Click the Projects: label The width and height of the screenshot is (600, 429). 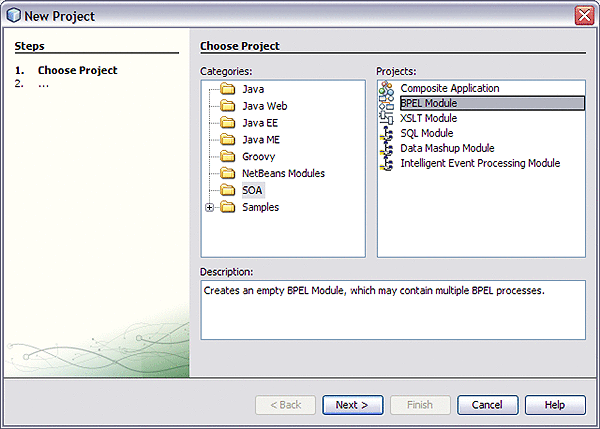click(396, 72)
